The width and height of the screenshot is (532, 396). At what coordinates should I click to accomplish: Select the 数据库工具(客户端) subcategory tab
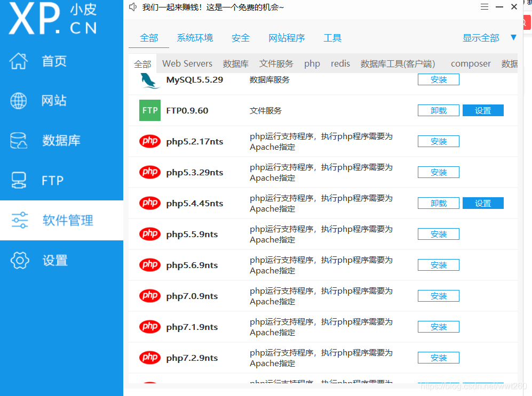coord(398,63)
